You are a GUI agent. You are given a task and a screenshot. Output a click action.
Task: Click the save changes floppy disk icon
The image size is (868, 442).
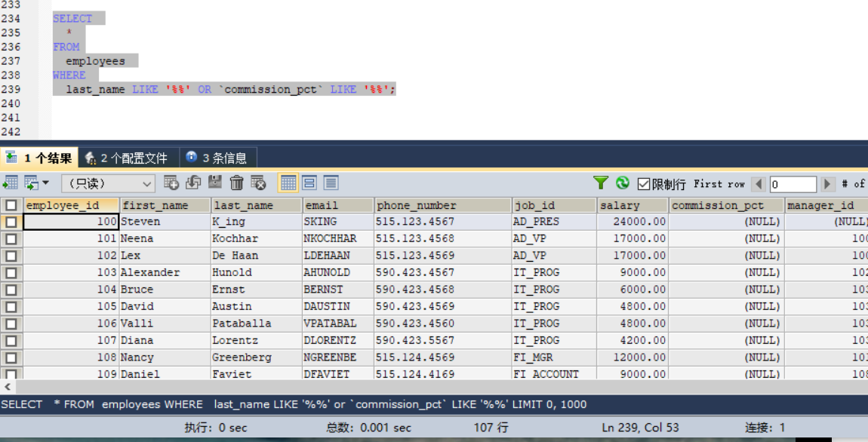coord(215,183)
